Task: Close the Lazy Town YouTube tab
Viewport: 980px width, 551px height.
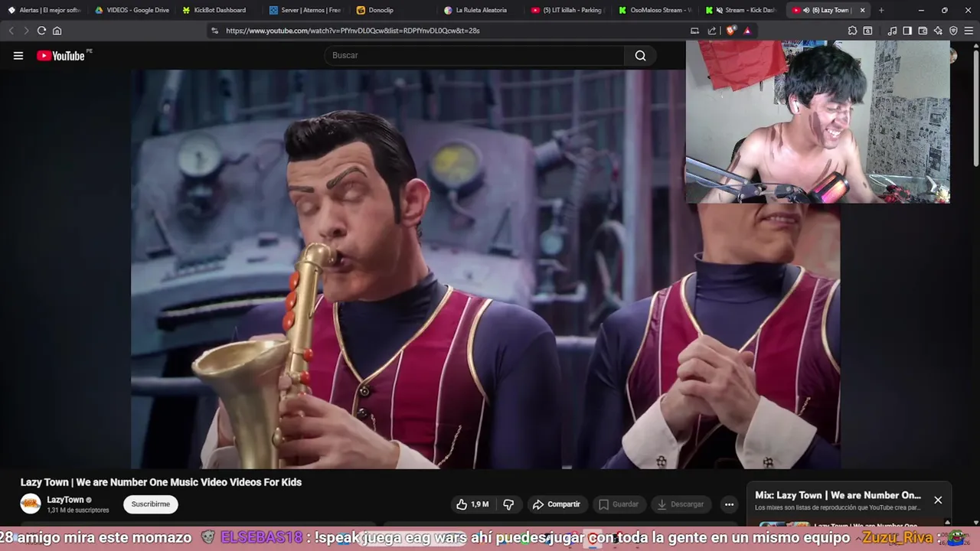Action: (863, 10)
